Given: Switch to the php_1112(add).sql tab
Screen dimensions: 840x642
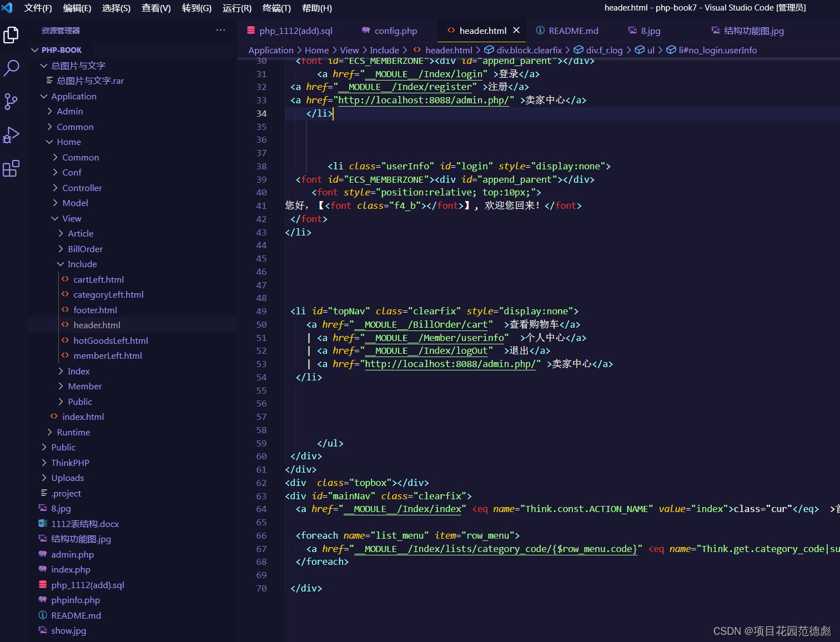Looking at the screenshot, I should pyautogui.click(x=296, y=31).
